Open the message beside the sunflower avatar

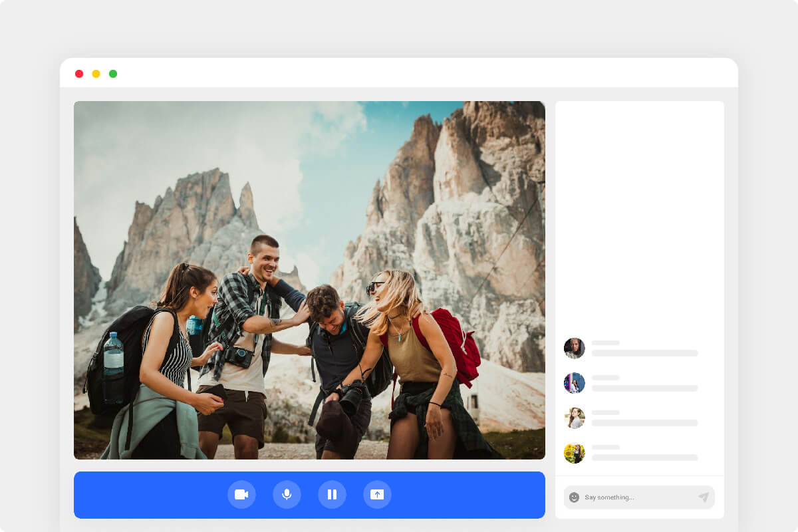tap(644, 458)
